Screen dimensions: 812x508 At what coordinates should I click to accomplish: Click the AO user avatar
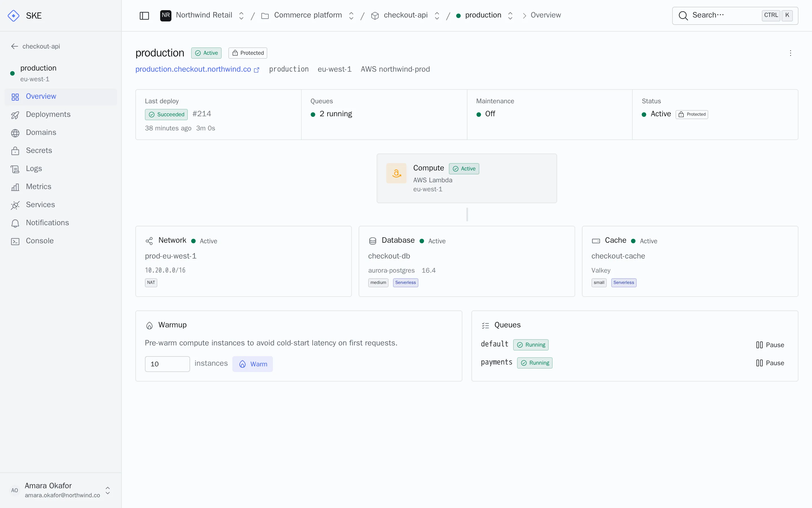[x=14, y=490]
